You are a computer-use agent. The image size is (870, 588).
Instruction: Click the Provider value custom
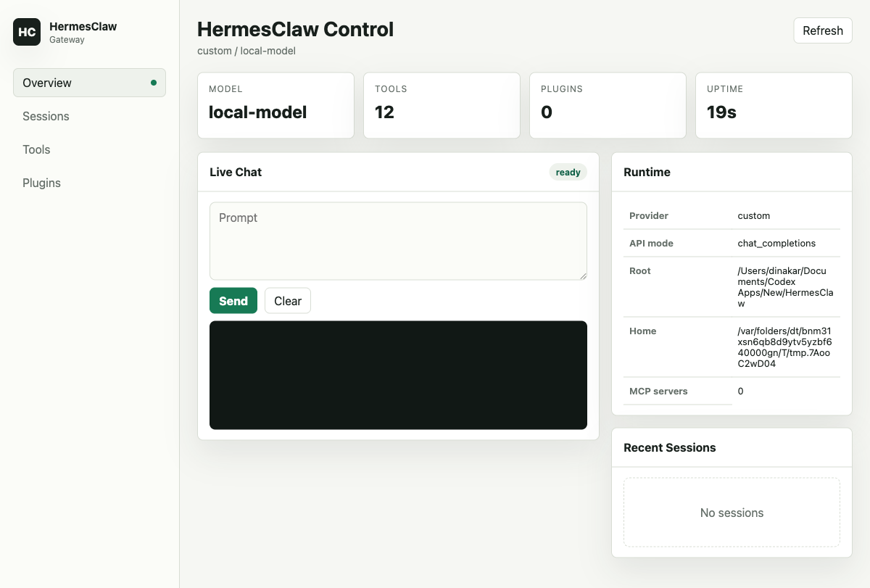tap(754, 215)
